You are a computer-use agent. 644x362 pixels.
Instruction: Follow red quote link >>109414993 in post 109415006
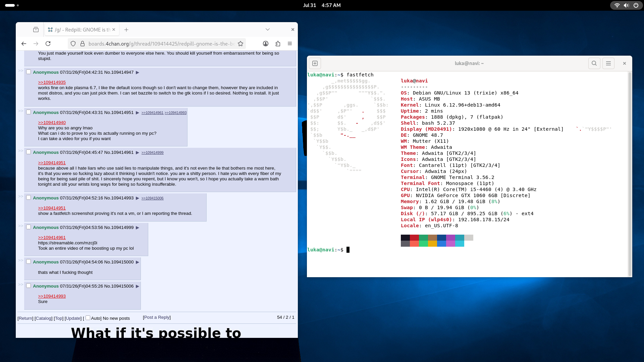52,296
